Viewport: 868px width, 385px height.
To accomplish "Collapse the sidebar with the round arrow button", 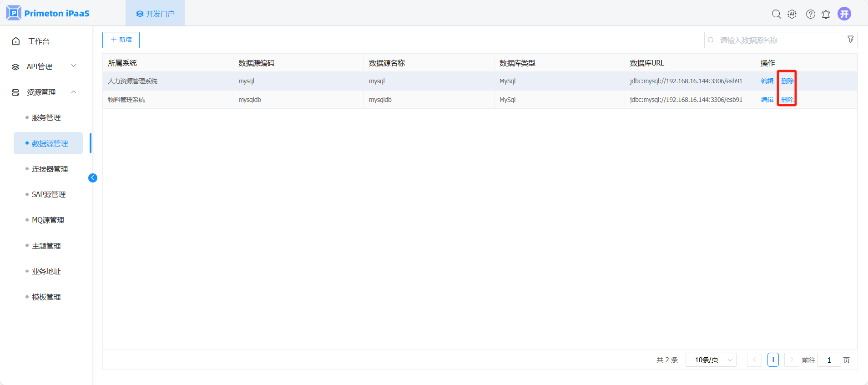I will [93, 178].
